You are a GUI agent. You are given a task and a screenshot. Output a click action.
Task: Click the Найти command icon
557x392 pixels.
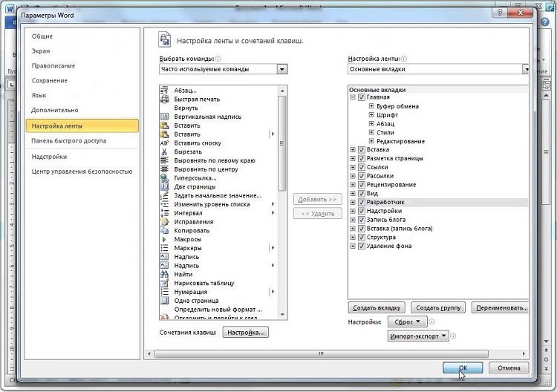tap(165, 275)
